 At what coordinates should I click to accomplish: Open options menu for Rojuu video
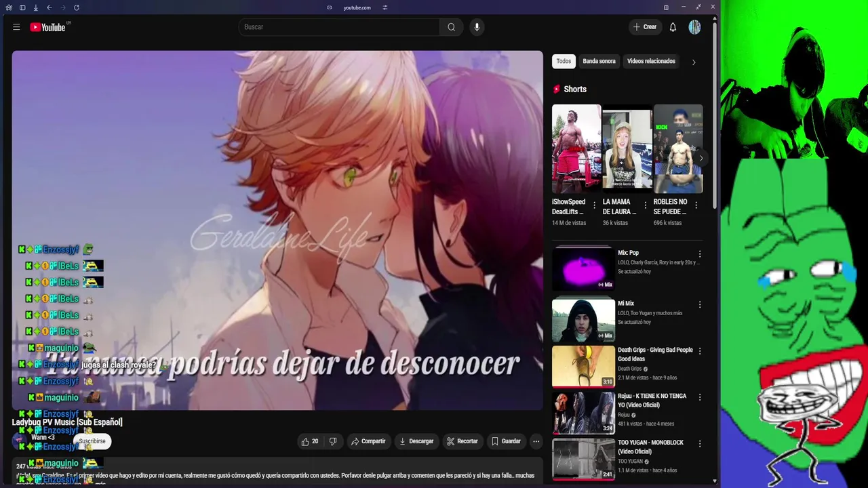point(700,397)
